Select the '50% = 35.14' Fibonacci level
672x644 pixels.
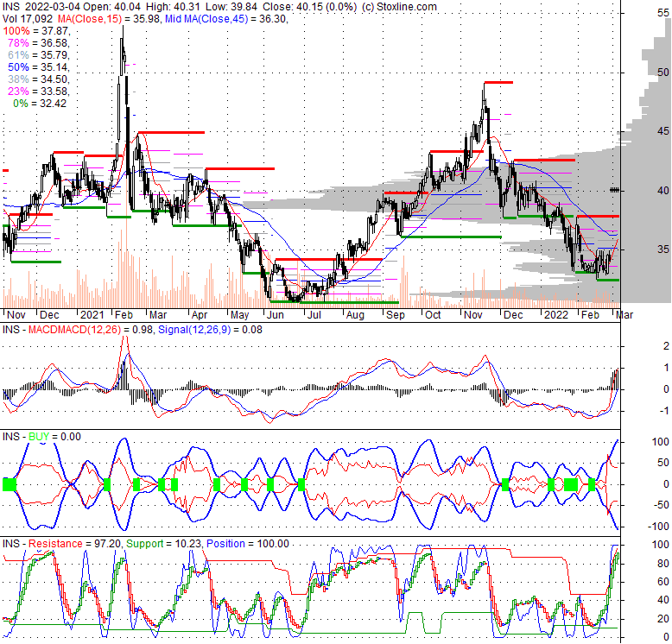click(x=39, y=67)
